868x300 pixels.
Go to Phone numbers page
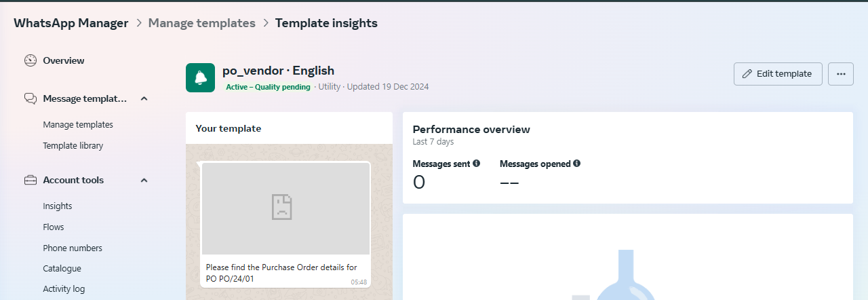pos(73,248)
